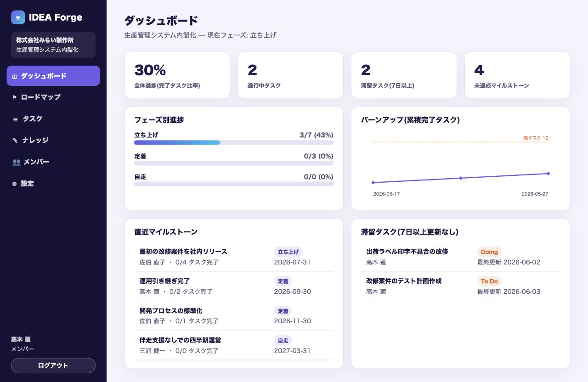Screen dimensions: 588x382
Task: Click the ダッシュボード page title
Action: click(x=161, y=21)
